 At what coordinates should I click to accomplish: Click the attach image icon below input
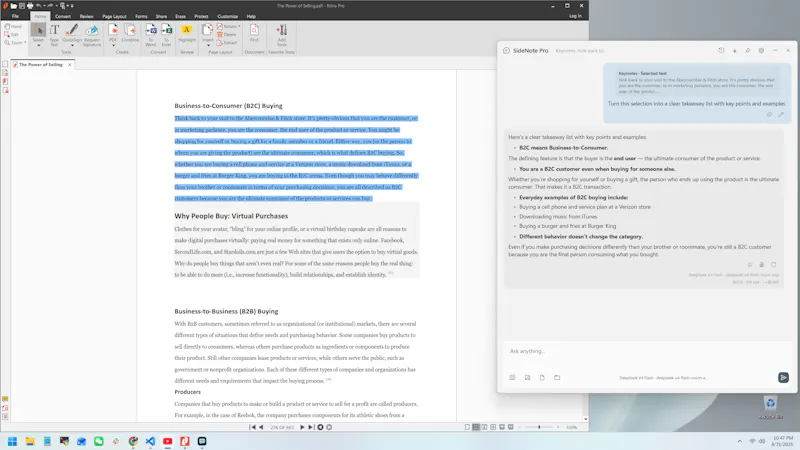click(527, 378)
